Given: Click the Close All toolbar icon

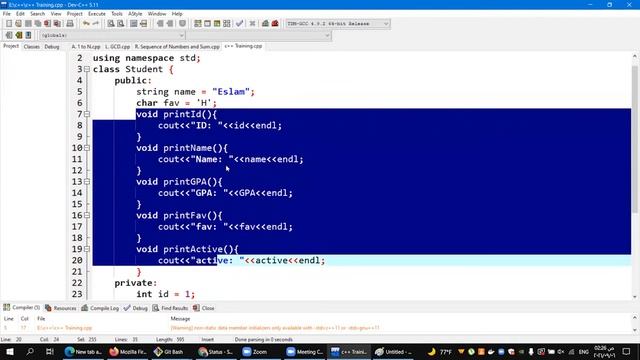Looking at the screenshot, I should click(57, 24).
